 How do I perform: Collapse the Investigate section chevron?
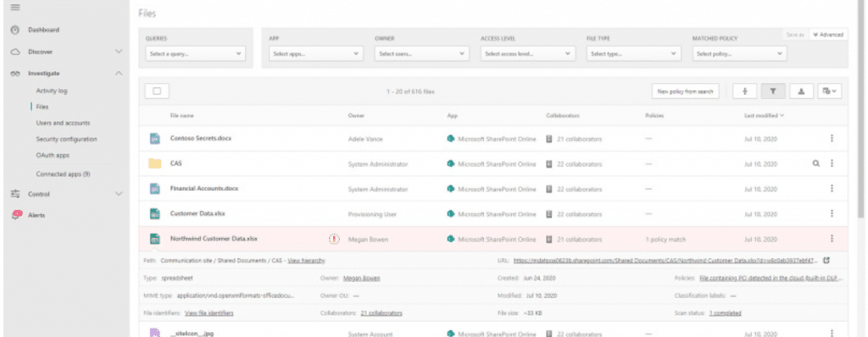pos(119,74)
